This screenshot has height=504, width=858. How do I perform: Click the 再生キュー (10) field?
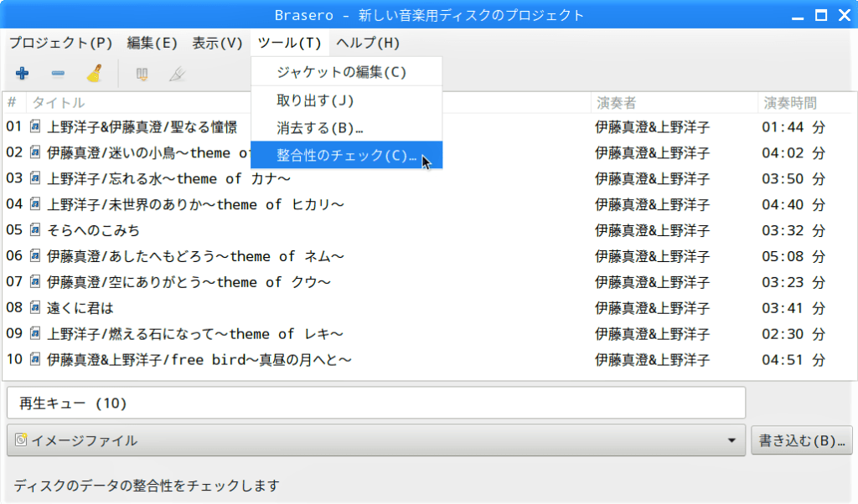[376, 403]
